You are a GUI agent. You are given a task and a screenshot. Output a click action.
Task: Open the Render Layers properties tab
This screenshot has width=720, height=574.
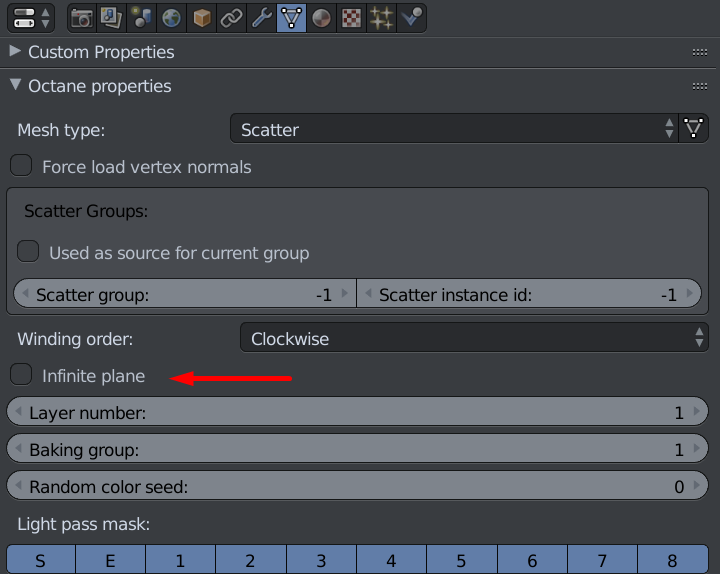coord(112,17)
